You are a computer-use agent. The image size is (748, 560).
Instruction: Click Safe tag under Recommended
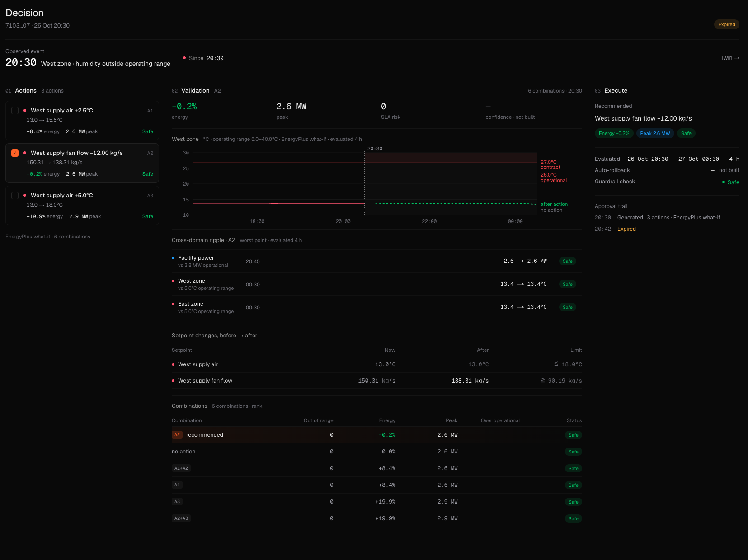point(686,133)
